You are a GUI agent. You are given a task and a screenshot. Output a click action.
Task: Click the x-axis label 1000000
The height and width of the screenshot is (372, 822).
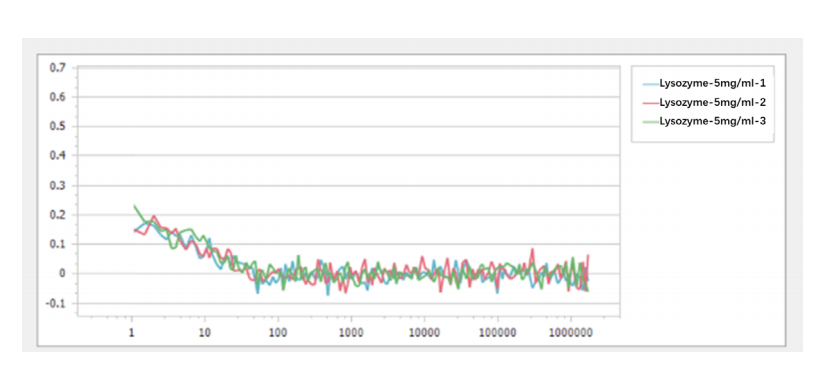[x=571, y=333]
